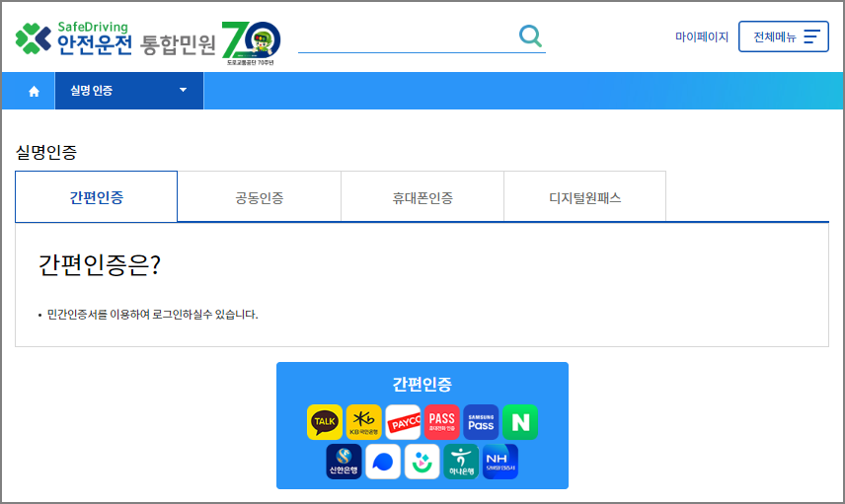Click the 간편인증은? heading
This screenshot has height=504, width=845.
[x=100, y=265]
